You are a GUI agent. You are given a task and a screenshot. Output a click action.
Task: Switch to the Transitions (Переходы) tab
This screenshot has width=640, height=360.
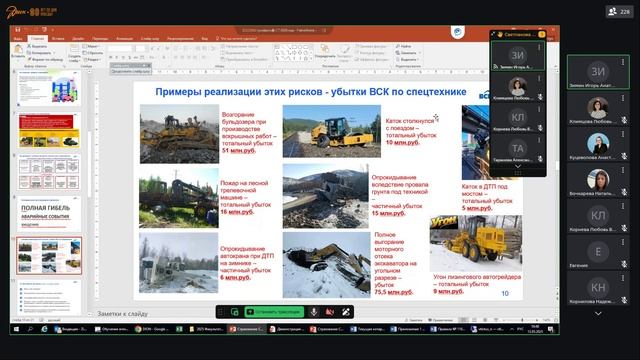point(100,39)
